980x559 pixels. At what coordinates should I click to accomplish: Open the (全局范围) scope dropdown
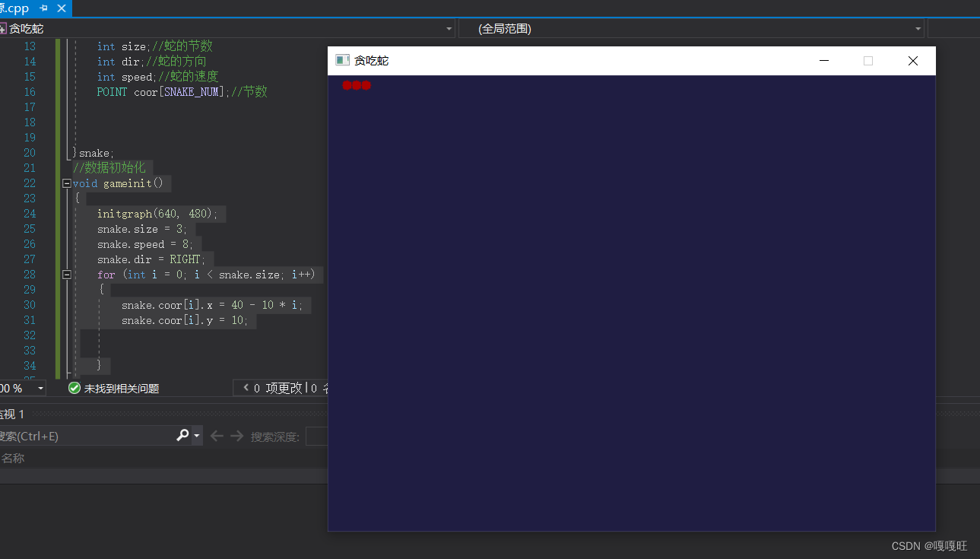tap(918, 29)
